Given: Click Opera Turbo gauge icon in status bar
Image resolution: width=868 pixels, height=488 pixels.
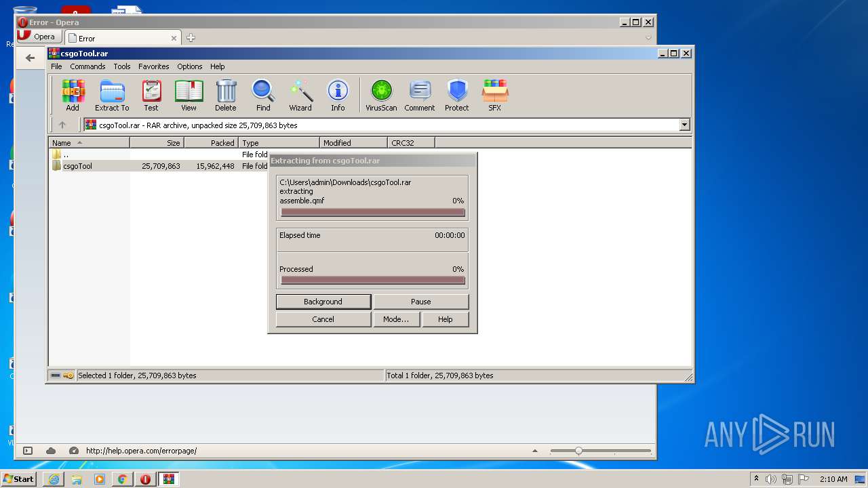Looking at the screenshot, I should [73, 451].
